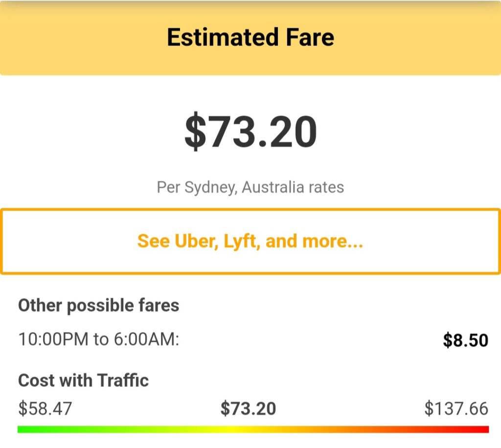Click the See Uber, Lyft, and more button

[x=250, y=241]
